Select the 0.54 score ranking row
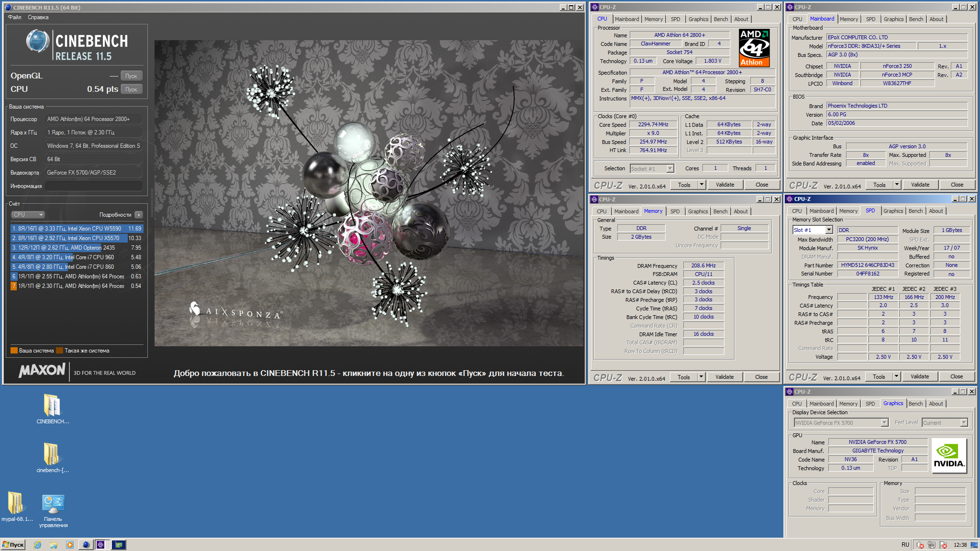 click(x=77, y=286)
